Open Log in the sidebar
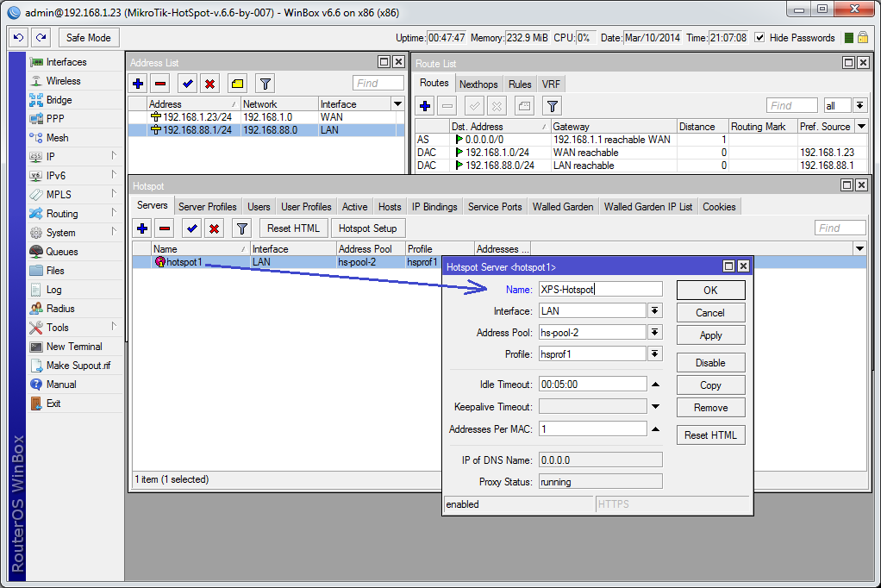Image resolution: width=881 pixels, height=588 pixels. (54, 290)
